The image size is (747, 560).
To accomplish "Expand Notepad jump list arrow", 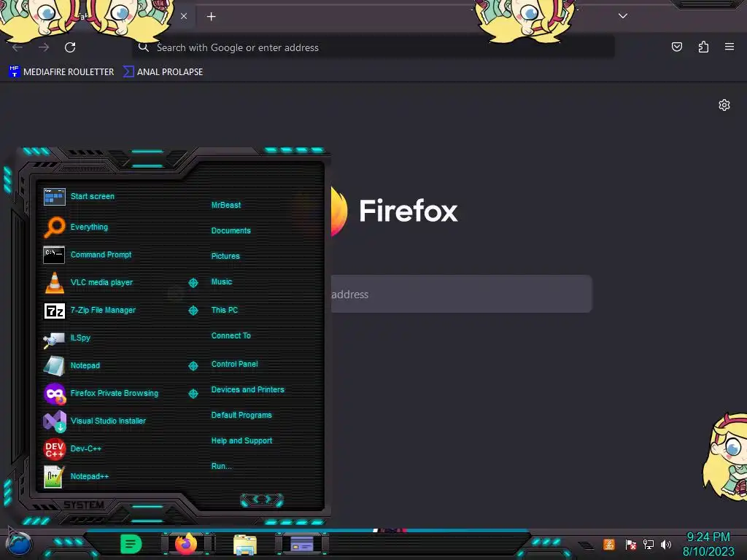I will point(193,366).
